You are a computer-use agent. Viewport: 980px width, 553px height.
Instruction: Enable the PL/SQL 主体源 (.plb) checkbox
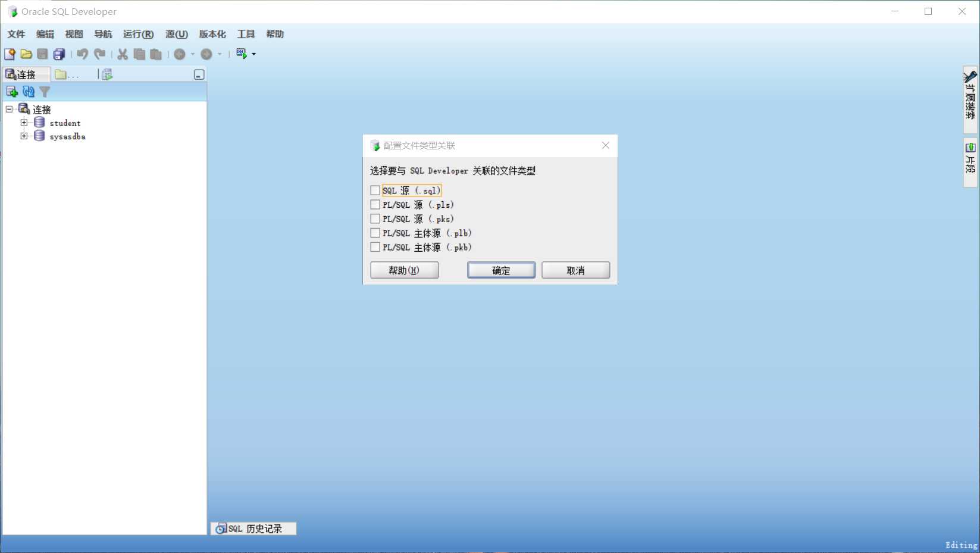click(x=375, y=233)
